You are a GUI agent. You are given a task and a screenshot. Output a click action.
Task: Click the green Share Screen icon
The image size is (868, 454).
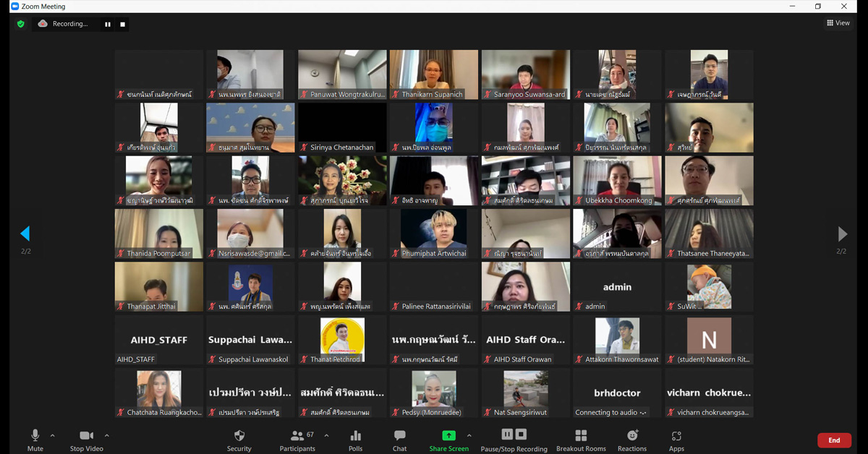[448, 436]
